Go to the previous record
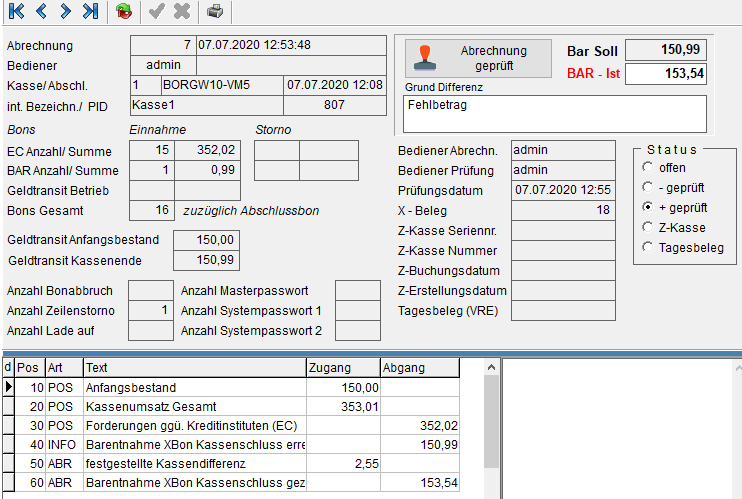The height and width of the screenshot is (499, 742). point(41,12)
